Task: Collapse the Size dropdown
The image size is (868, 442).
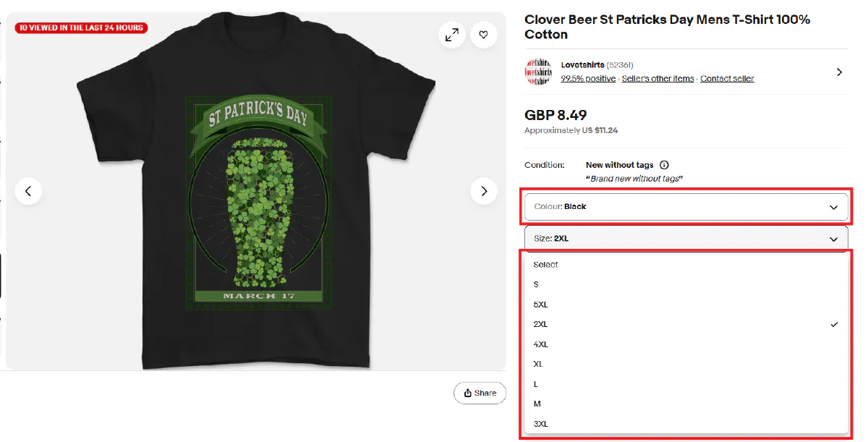Action: [x=685, y=237]
